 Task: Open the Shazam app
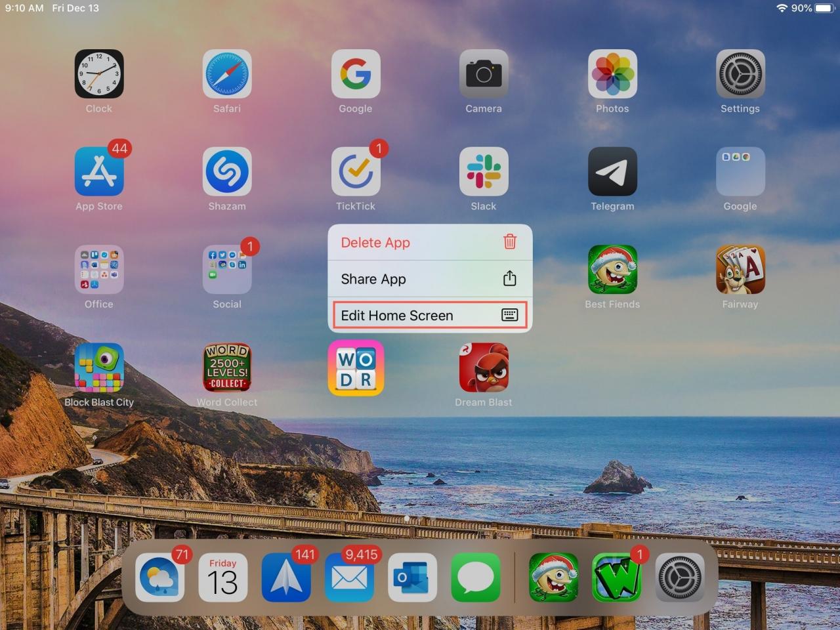[226, 172]
